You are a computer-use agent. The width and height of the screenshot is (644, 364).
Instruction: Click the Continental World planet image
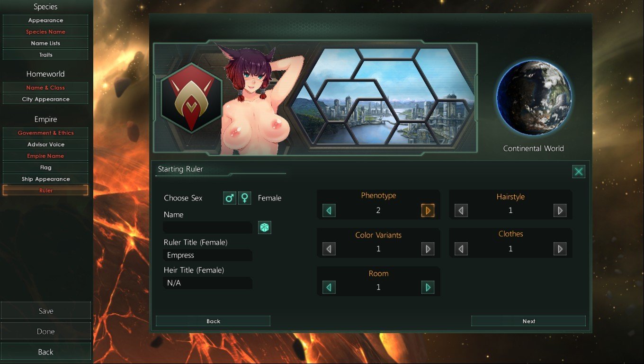[534, 98]
